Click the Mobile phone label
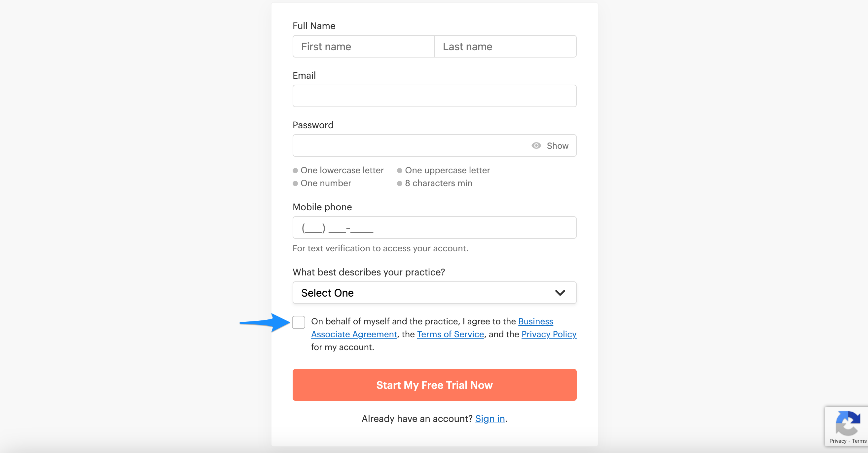The height and width of the screenshot is (453, 868). 322,207
